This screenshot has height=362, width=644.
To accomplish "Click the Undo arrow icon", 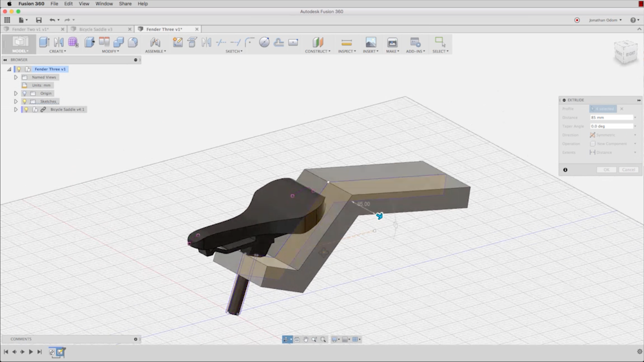I will (52, 20).
